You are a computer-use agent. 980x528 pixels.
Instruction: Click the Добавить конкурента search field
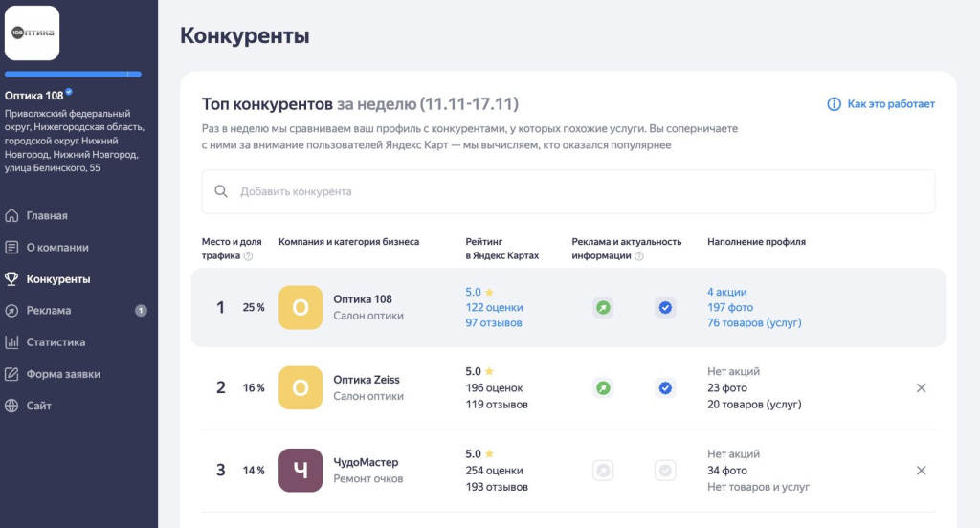pyautogui.click(x=568, y=192)
